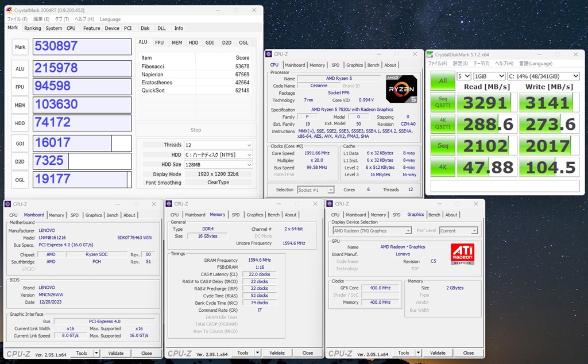Open the Bench tab in CPU-Z Graphics window
Image resolution: width=588 pixels, height=364 pixels.
[434, 215]
